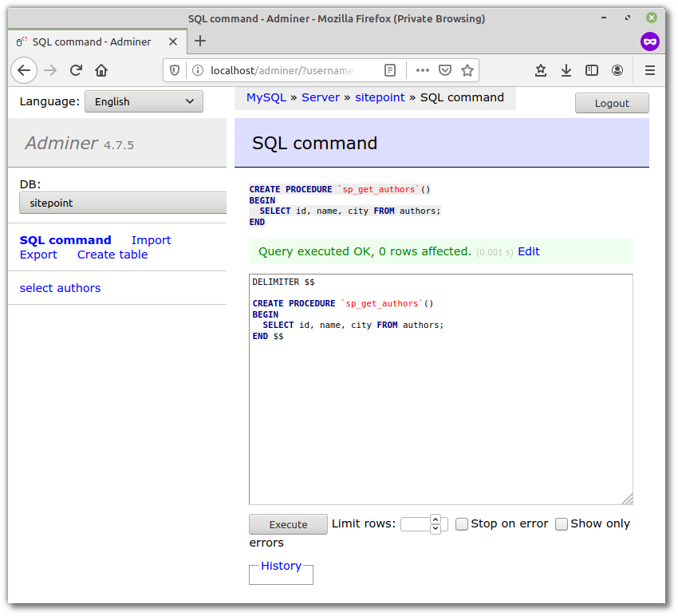Reload the current page
Viewport: 678px width, 616px height.
coord(76,70)
